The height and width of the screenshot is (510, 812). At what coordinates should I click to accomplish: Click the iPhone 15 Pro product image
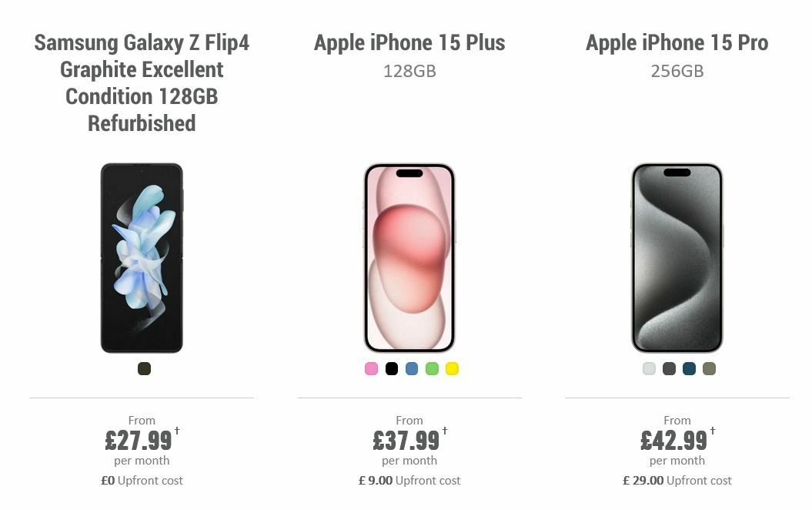677,258
